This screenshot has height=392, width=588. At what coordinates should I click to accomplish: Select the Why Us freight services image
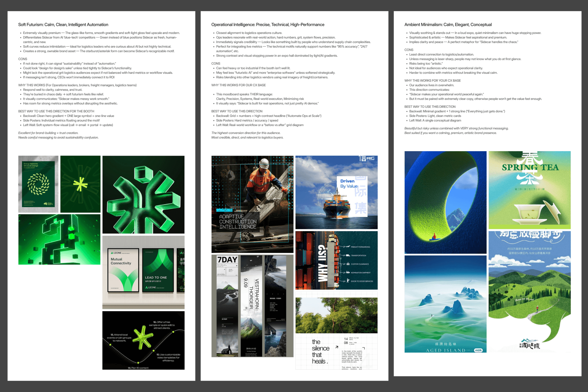(x=336, y=260)
